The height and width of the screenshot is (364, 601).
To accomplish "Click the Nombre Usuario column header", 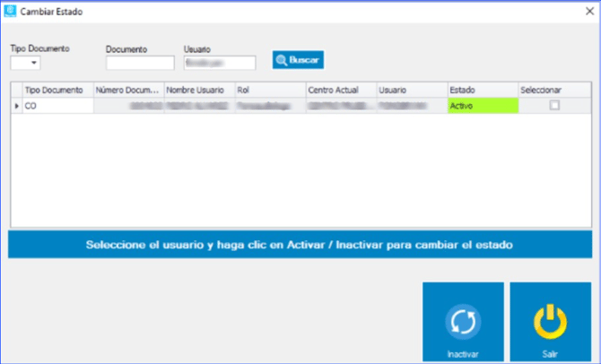I will coord(198,91).
